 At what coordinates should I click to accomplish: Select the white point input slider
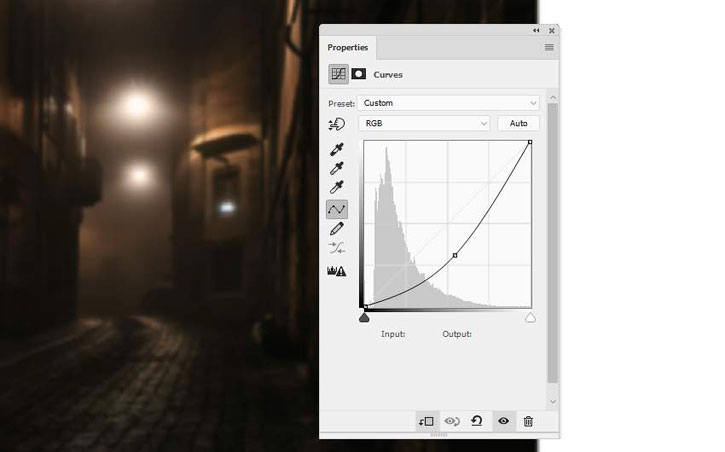coord(530,318)
